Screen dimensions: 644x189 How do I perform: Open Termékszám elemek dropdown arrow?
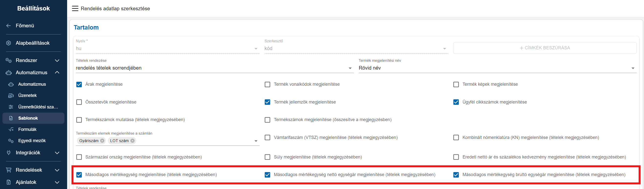256,141
